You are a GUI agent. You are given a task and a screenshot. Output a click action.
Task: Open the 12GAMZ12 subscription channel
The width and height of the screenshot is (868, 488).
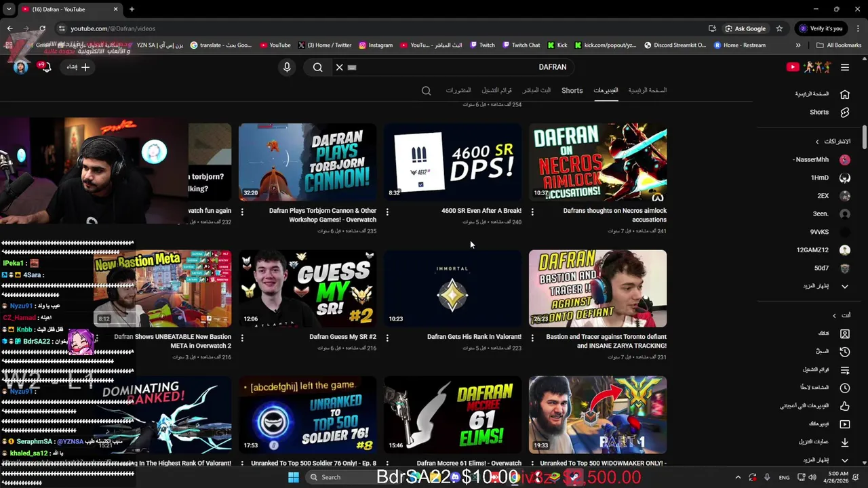coord(823,250)
